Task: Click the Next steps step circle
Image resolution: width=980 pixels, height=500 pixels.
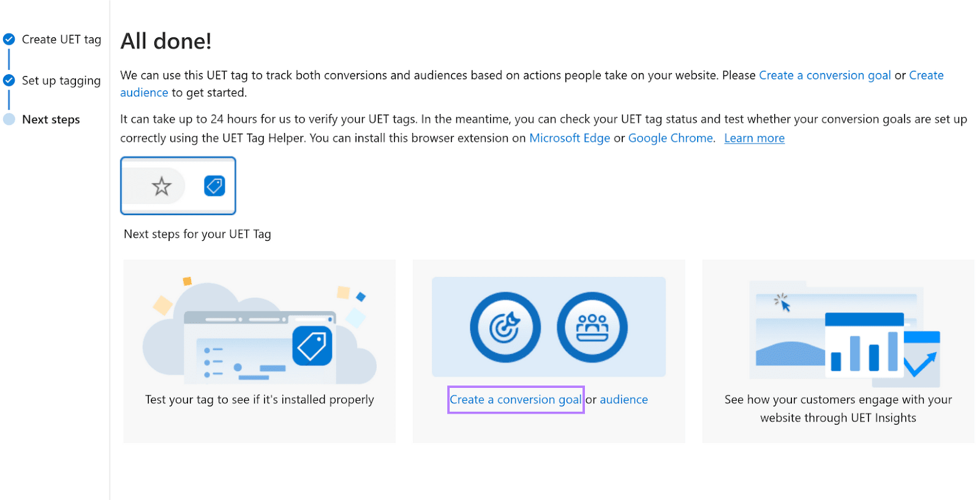Action: pyautogui.click(x=9, y=119)
